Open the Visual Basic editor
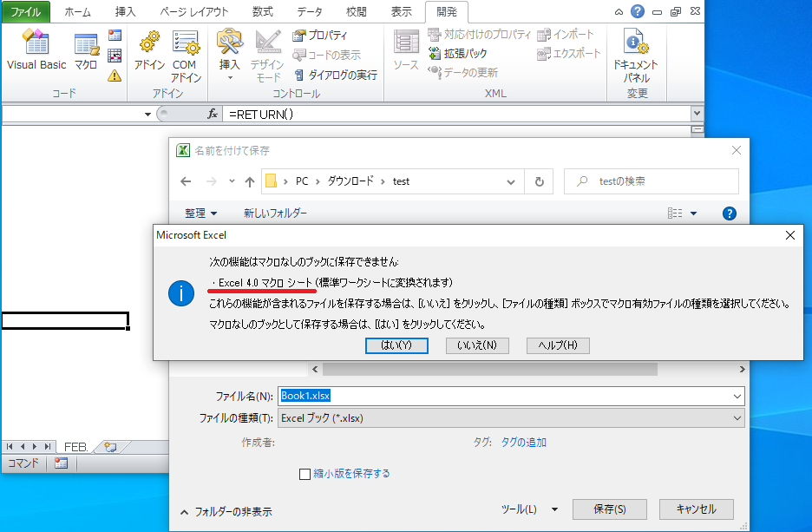Screen dimensions: 812x532 [x=36, y=49]
